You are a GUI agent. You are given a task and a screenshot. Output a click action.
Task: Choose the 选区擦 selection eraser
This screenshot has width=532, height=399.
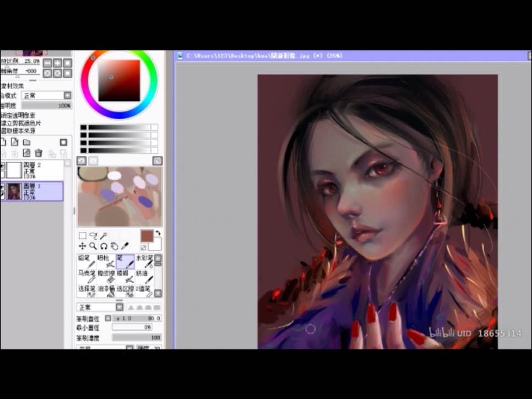coord(125,292)
